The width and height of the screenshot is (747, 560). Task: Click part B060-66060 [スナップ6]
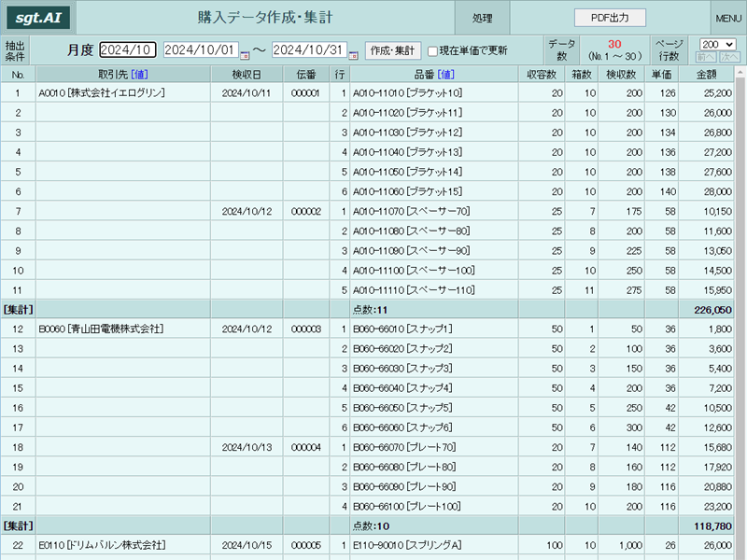pos(402,427)
